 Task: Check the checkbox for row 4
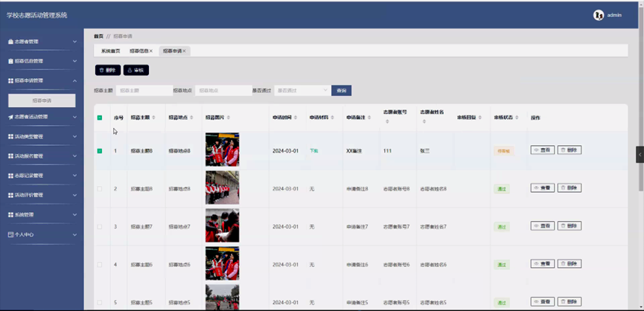[100, 265]
